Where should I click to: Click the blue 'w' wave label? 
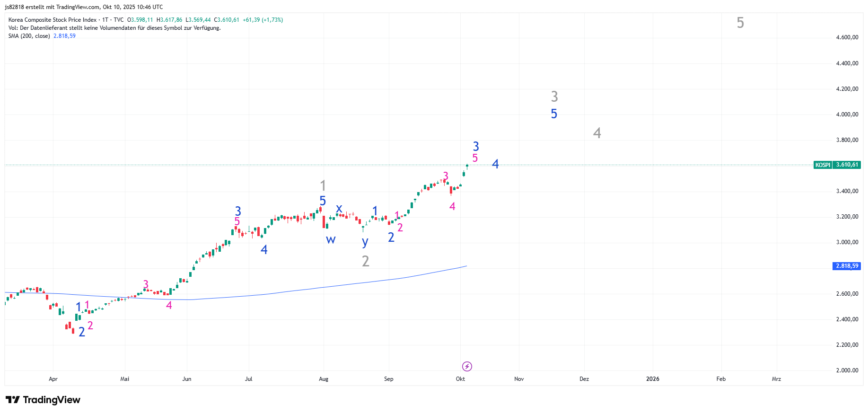[x=331, y=239]
